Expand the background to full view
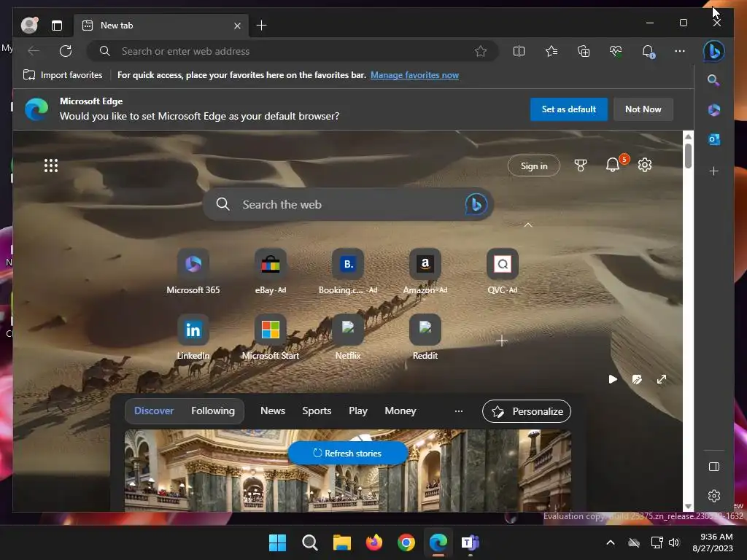The width and height of the screenshot is (747, 560). point(662,379)
